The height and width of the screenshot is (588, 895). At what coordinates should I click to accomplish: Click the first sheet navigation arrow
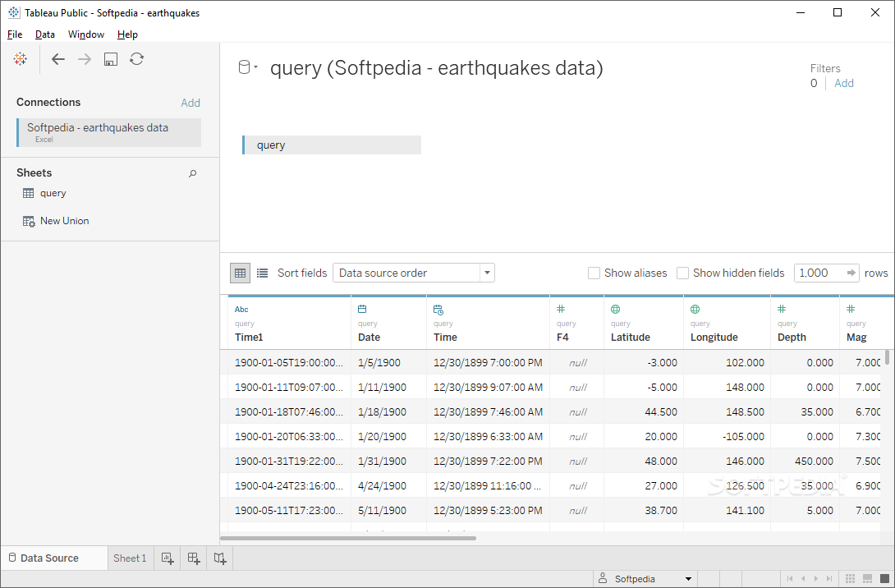click(x=790, y=579)
